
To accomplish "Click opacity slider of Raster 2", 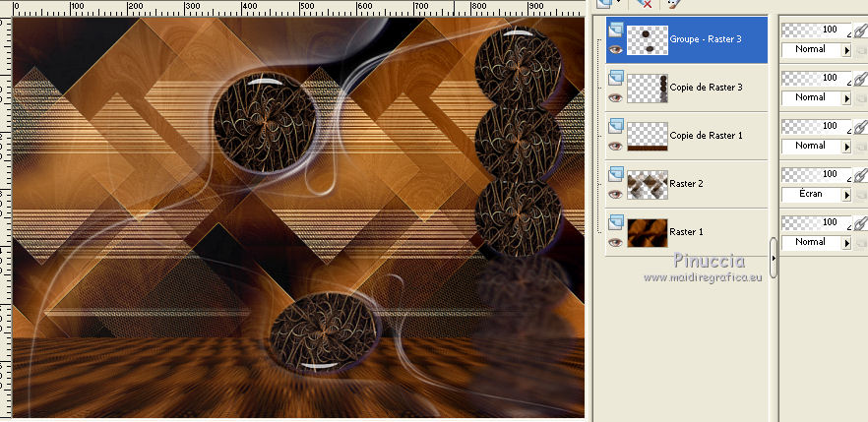I will 817,175.
